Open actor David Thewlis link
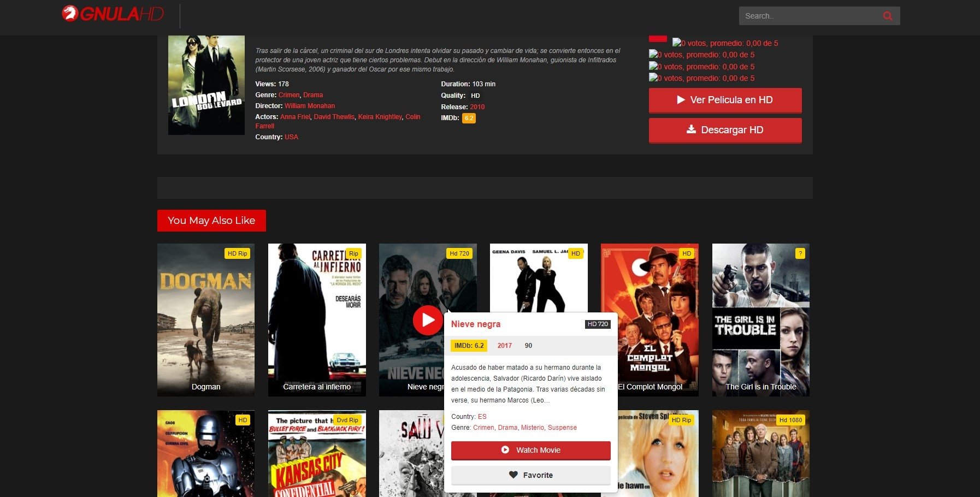 [334, 117]
